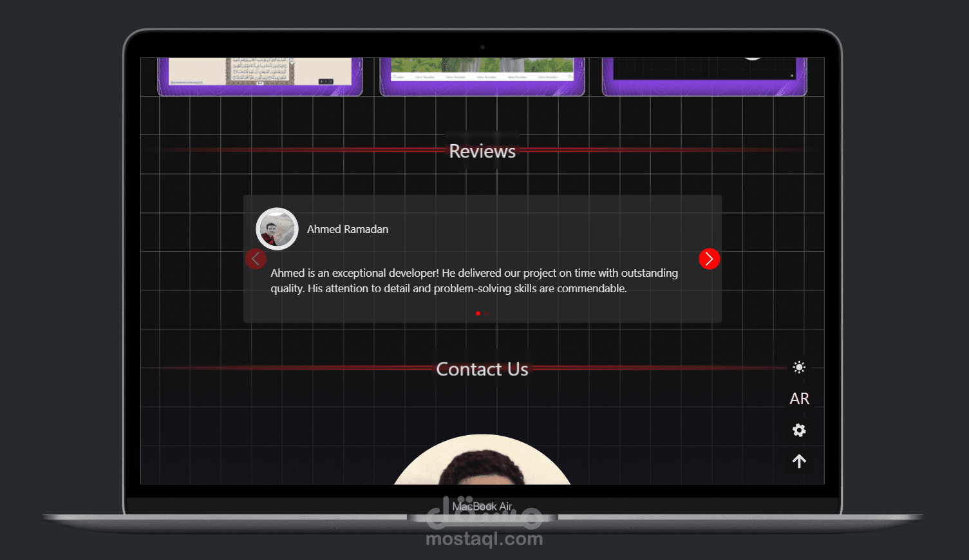Open the settings gear icon

click(799, 430)
